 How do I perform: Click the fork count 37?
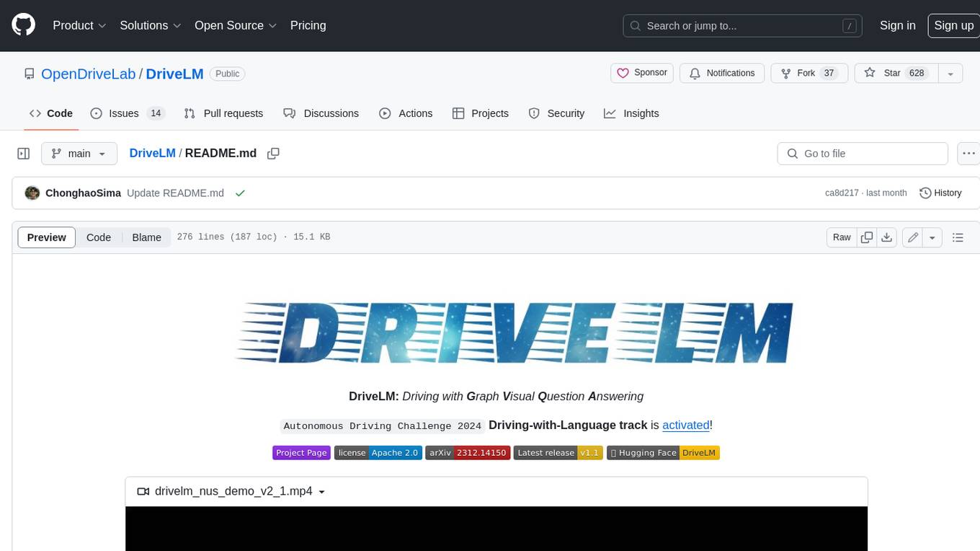coord(829,73)
